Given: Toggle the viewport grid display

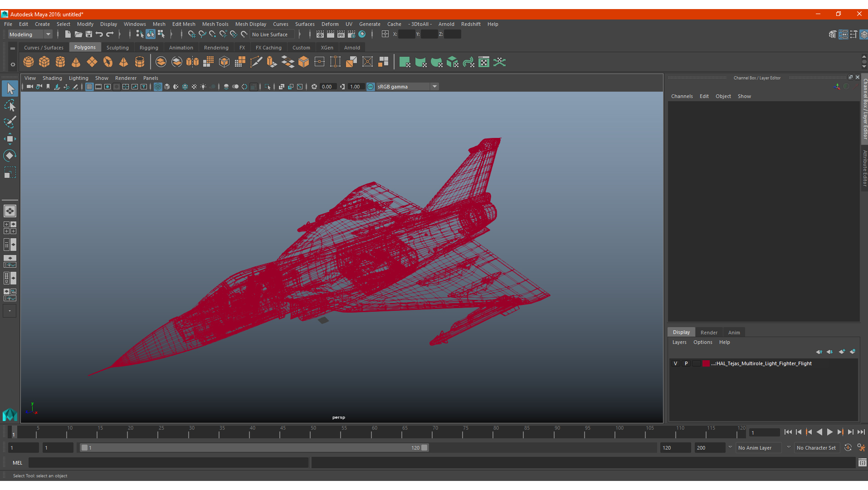Looking at the screenshot, I should coord(89,87).
